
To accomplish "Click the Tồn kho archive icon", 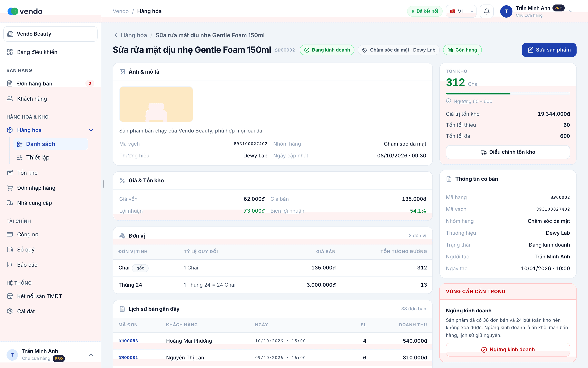I will 10,173.
